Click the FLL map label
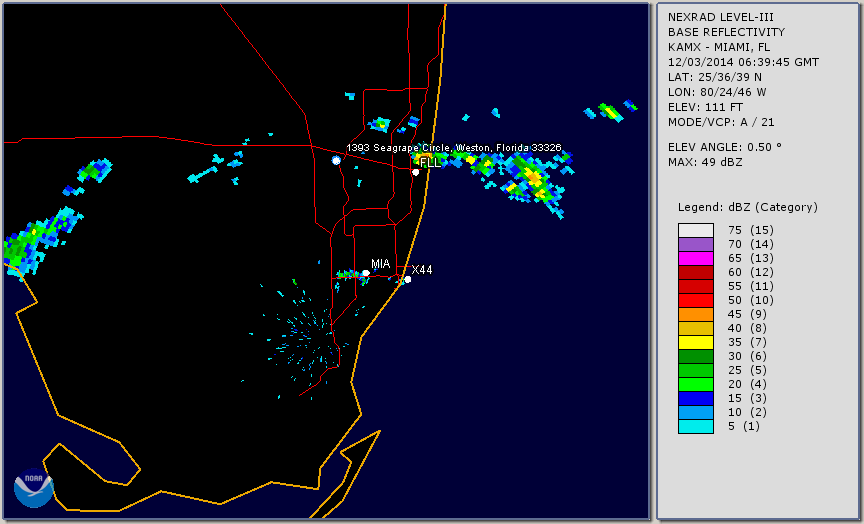This screenshot has width=864, height=524. coord(430,163)
